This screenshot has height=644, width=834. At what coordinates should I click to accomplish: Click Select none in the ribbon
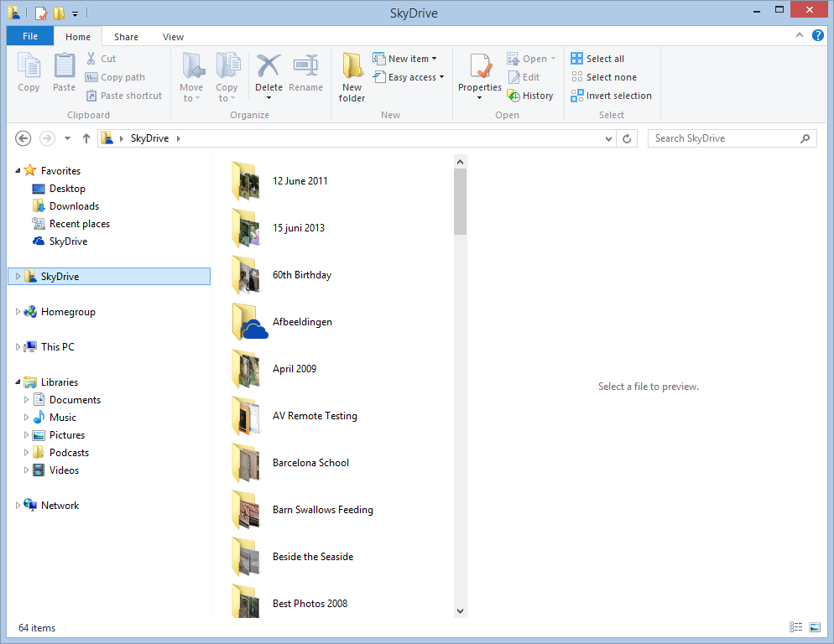tap(603, 77)
